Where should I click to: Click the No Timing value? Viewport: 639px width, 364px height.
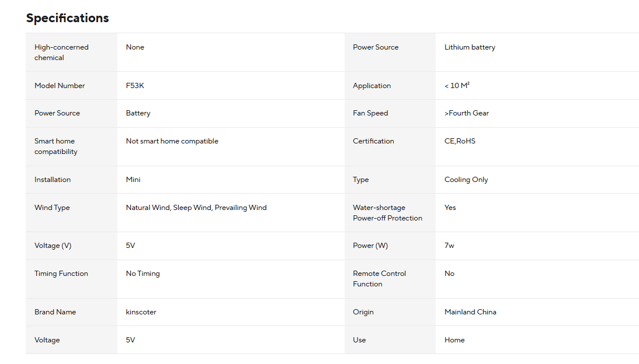point(143,274)
